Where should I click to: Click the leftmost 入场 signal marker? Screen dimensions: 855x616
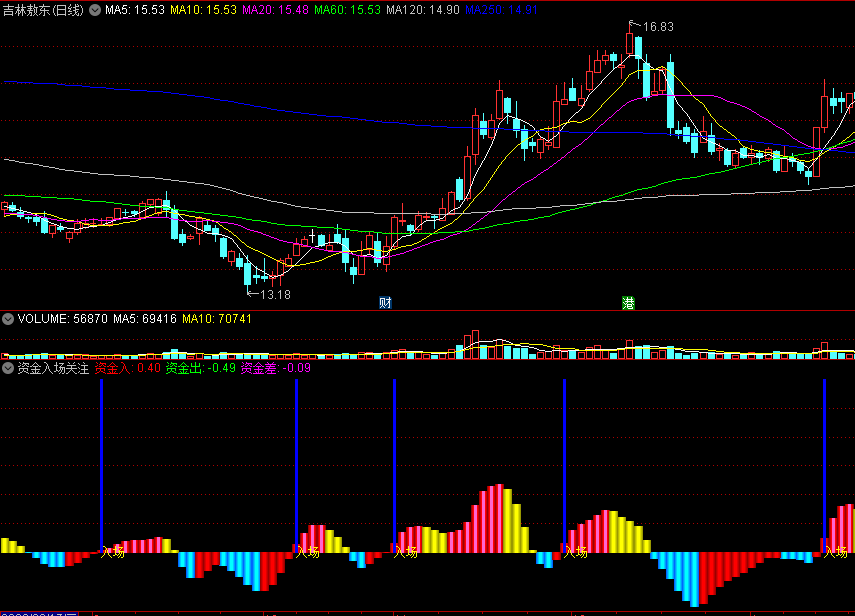[x=113, y=552]
